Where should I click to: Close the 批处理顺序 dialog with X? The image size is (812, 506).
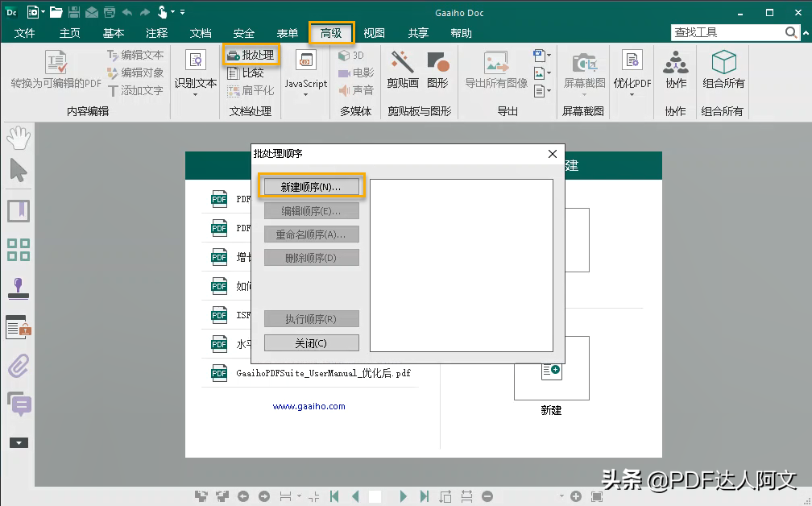[552, 154]
